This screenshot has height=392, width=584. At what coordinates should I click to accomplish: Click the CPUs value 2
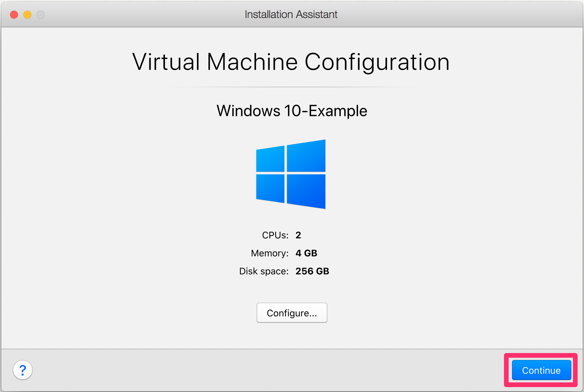[298, 235]
